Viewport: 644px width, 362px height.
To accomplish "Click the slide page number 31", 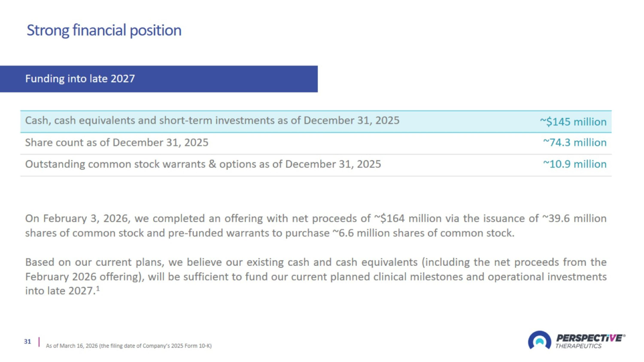I will click(27, 342).
